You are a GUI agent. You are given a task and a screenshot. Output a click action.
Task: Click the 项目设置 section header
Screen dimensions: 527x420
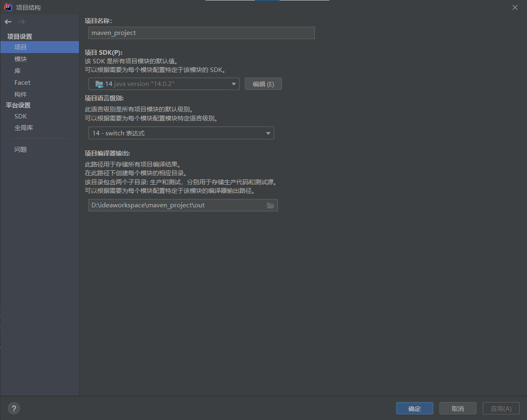[20, 37]
